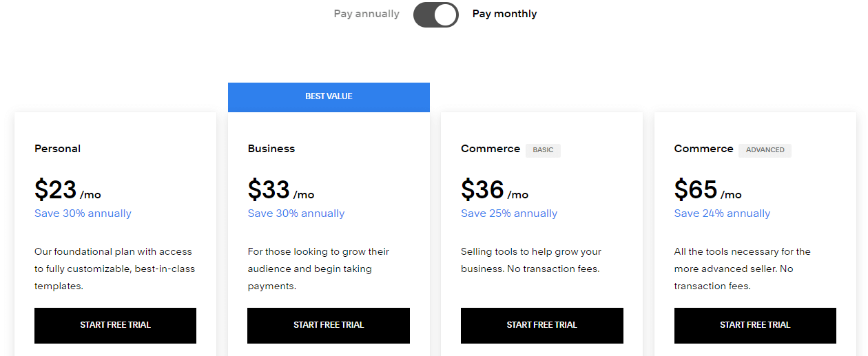Start free trial for Personal plan
Image resolution: width=868 pixels, height=356 pixels.
click(115, 325)
